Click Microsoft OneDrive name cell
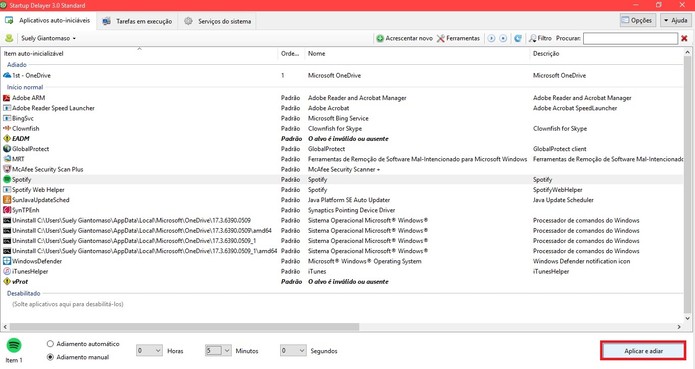The image size is (695, 369). (334, 76)
